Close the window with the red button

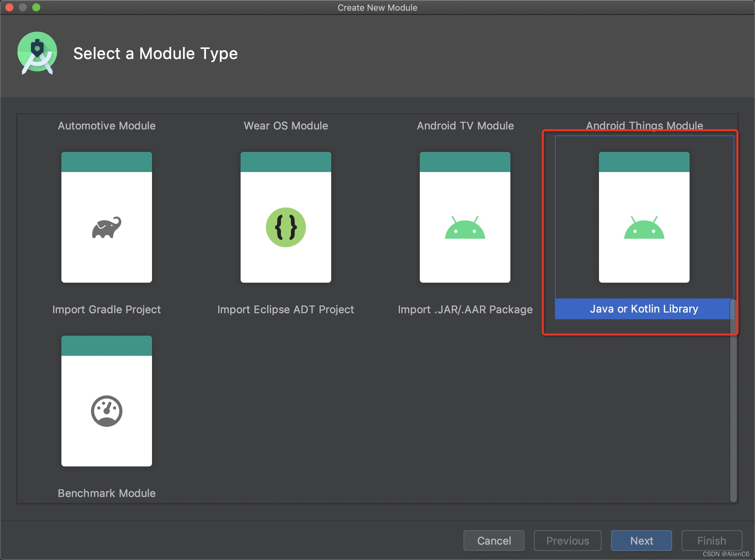pos(9,7)
